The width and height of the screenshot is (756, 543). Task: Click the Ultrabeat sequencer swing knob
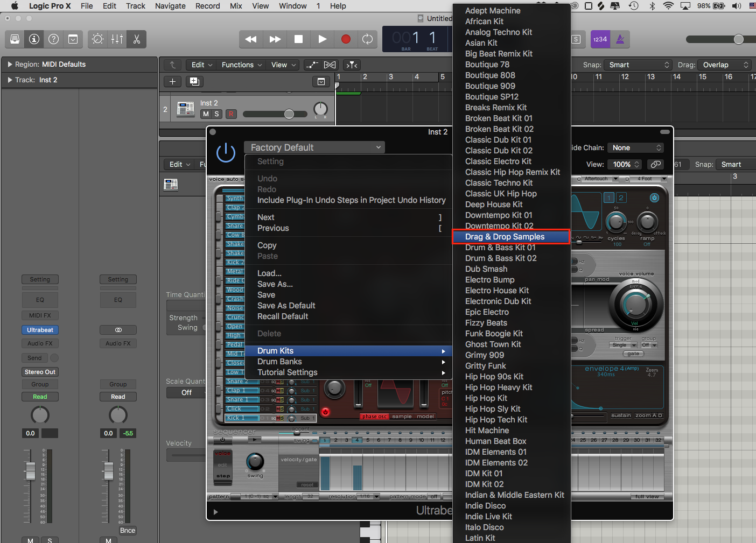(x=255, y=462)
